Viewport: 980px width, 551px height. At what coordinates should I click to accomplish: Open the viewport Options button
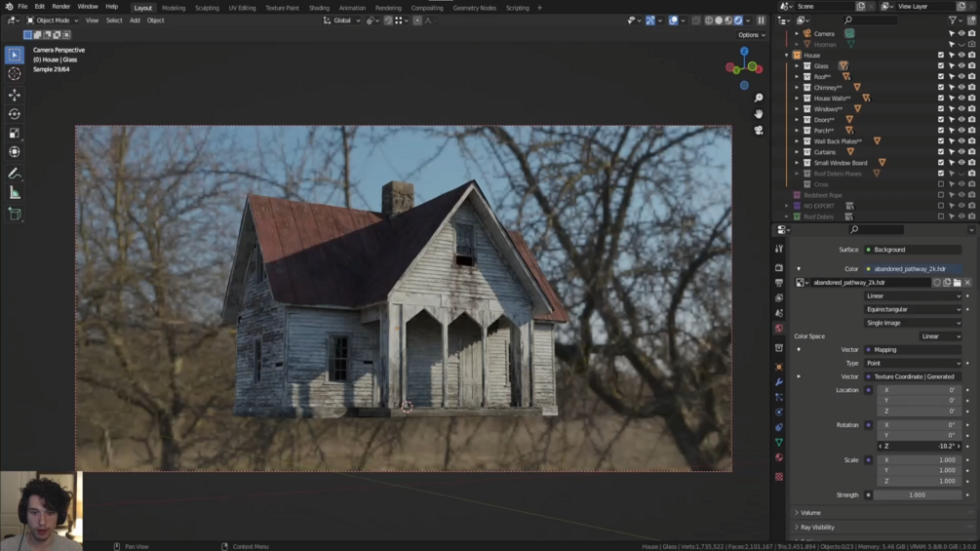click(751, 35)
